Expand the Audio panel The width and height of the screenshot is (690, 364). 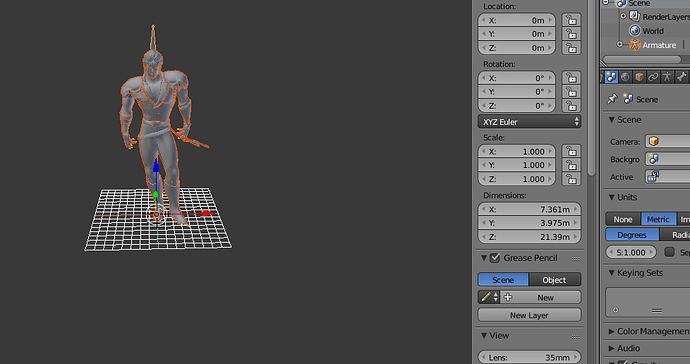point(611,348)
